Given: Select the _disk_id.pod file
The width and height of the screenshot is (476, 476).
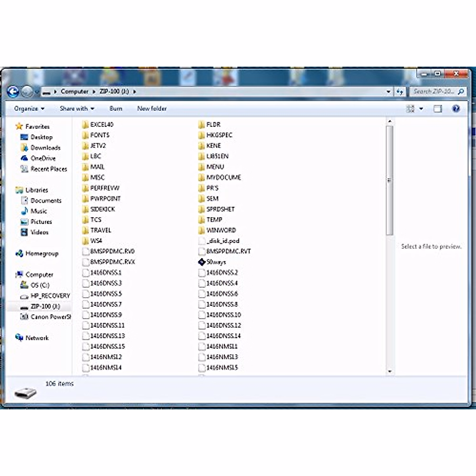Looking at the screenshot, I should point(223,241).
